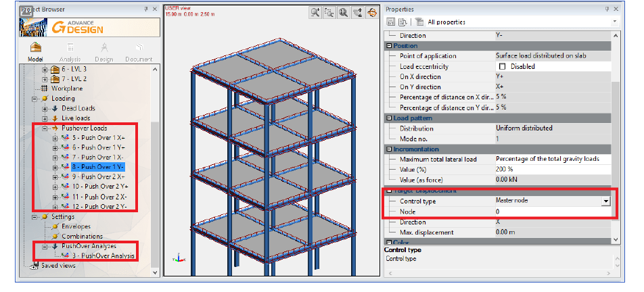Click the save icon in Properties toolbar
The width and height of the screenshot is (644, 292).
391,22
